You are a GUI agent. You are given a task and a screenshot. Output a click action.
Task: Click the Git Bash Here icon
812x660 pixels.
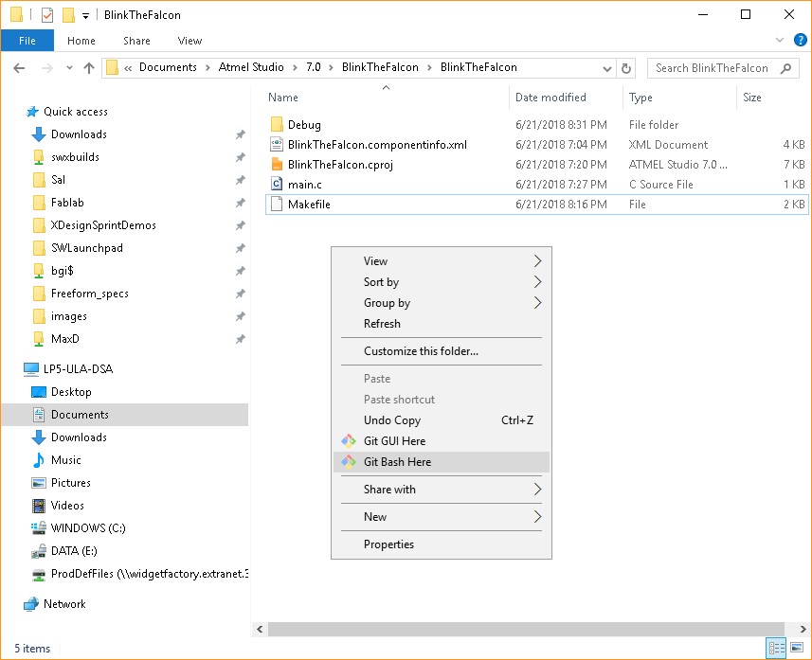coord(349,462)
